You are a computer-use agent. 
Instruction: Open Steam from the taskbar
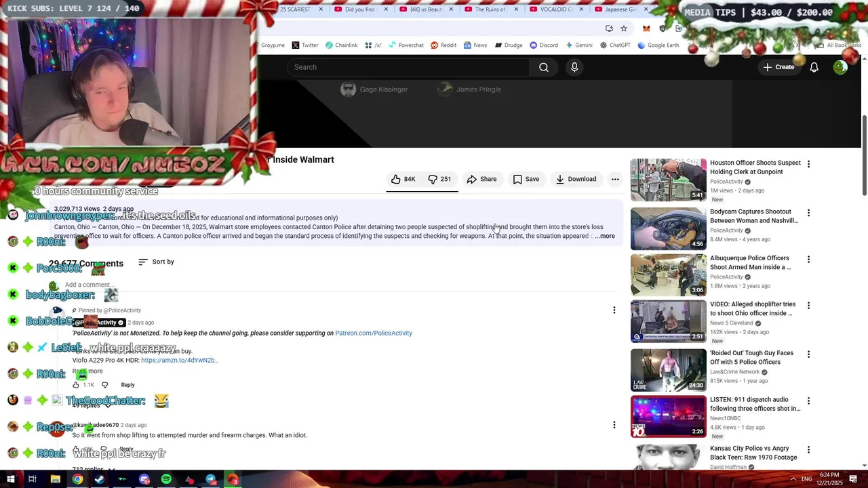coord(100,479)
